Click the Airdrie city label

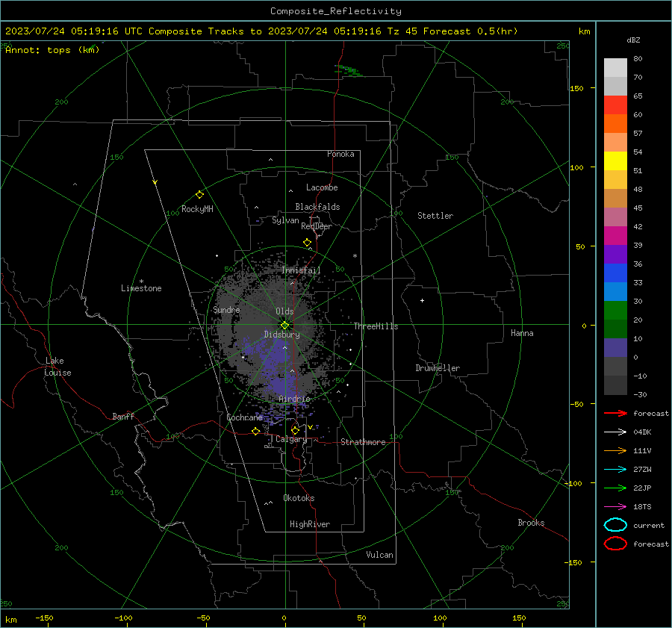pos(294,399)
